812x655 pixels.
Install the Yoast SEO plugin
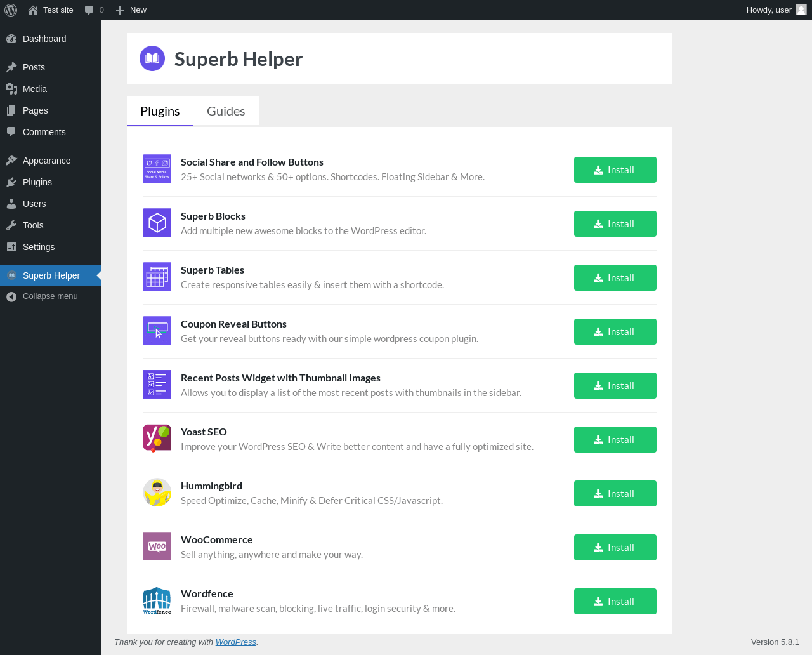click(615, 440)
